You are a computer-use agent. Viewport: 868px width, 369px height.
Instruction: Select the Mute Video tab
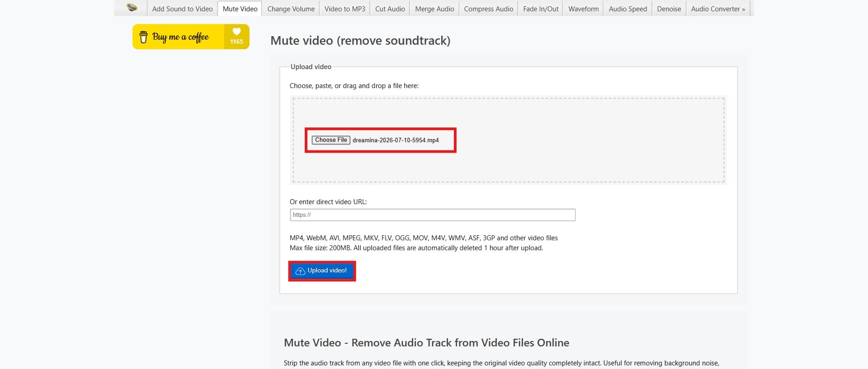[x=240, y=9]
